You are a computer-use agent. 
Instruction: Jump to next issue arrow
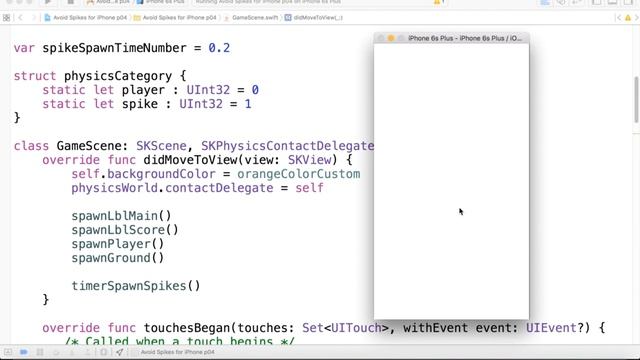click(636, 18)
